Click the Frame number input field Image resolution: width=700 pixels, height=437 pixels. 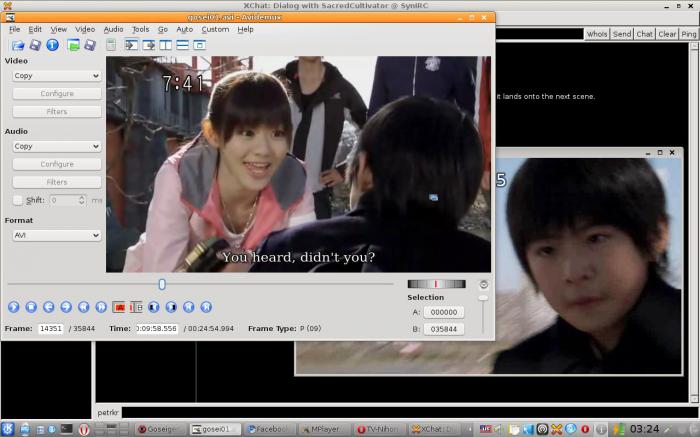click(x=50, y=329)
